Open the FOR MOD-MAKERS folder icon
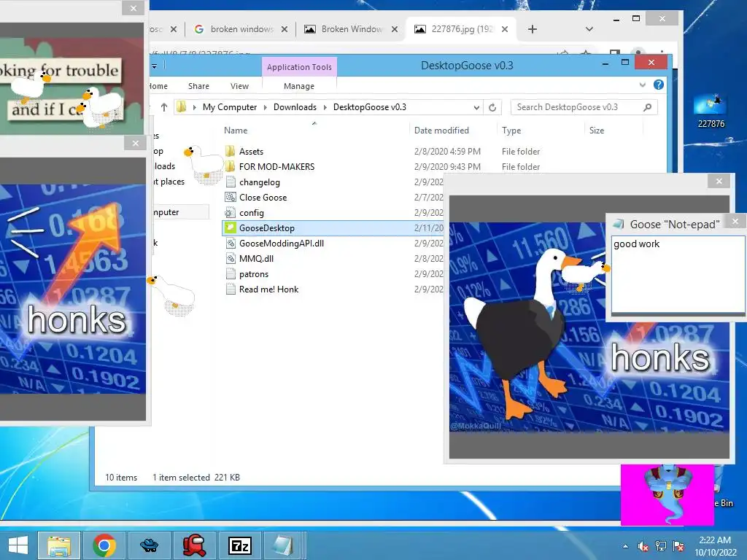The image size is (747, 560). click(230, 167)
